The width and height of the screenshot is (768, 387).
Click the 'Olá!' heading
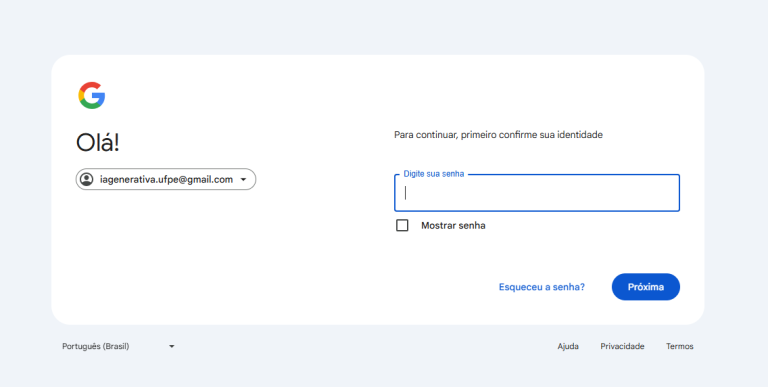point(97,143)
